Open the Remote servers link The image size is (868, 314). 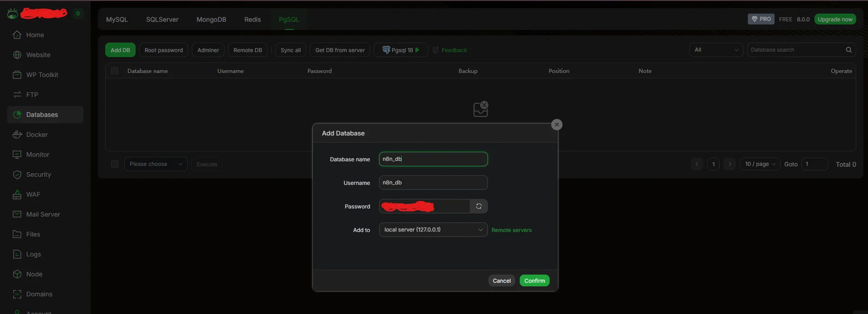511,230
